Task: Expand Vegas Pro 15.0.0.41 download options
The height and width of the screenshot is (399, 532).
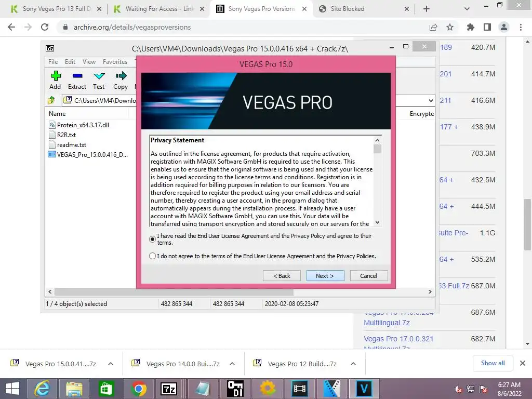Action: pos(111,364)
